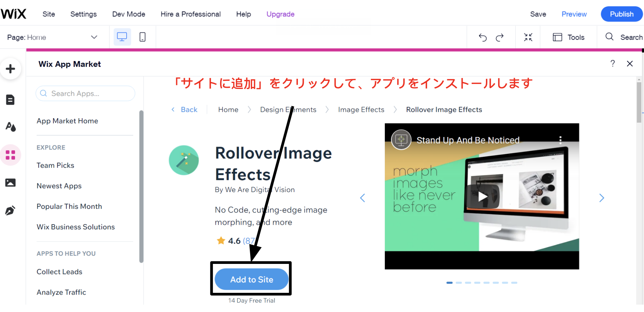Open editor Search

(x=624, y=37)
